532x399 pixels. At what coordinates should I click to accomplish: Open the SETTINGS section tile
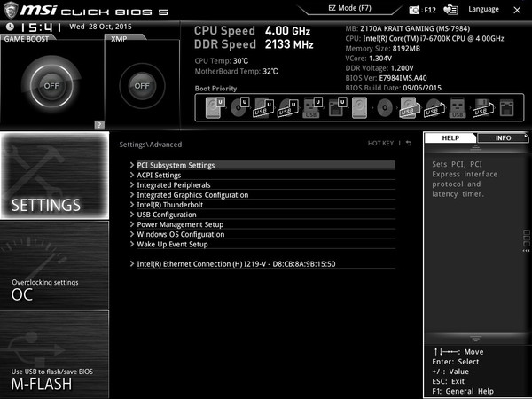click(55, 175)
